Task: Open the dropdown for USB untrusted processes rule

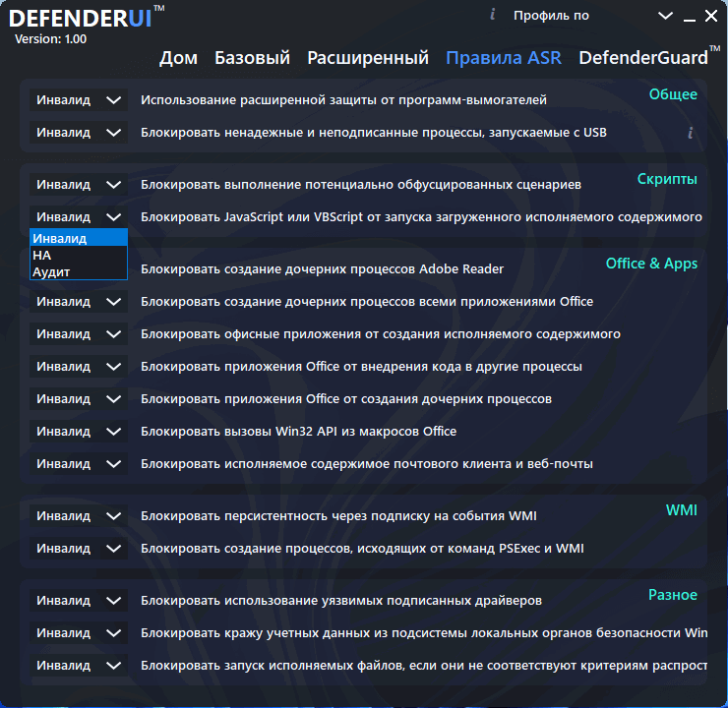Action: point(79,133)
